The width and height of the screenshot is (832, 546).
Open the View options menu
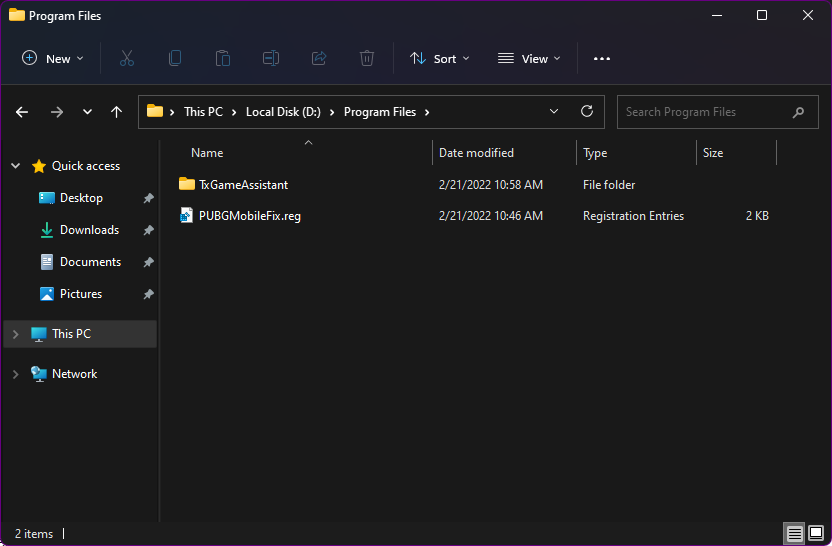click(x=529, y=59)
